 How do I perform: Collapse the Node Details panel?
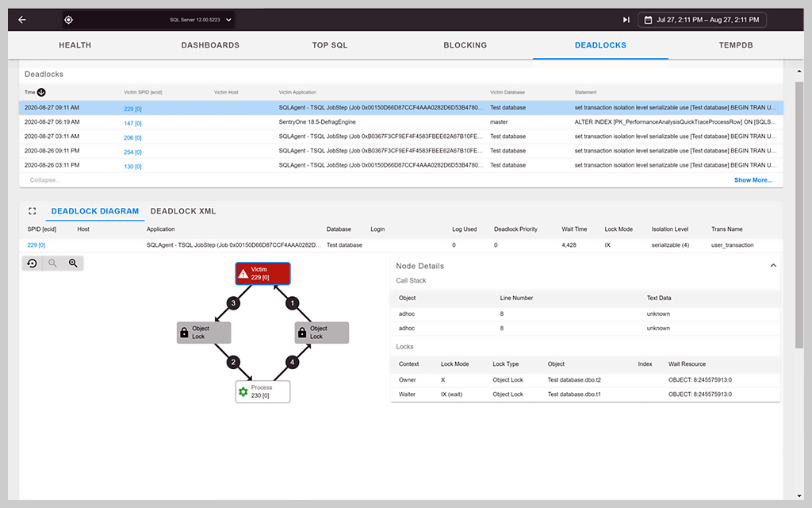point(773,265)
